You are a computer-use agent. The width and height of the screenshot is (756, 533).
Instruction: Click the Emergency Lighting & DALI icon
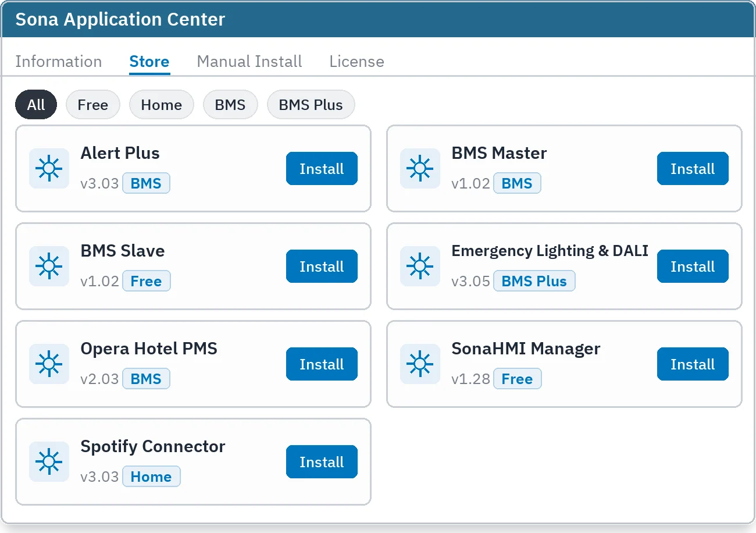tap(420, 266)
